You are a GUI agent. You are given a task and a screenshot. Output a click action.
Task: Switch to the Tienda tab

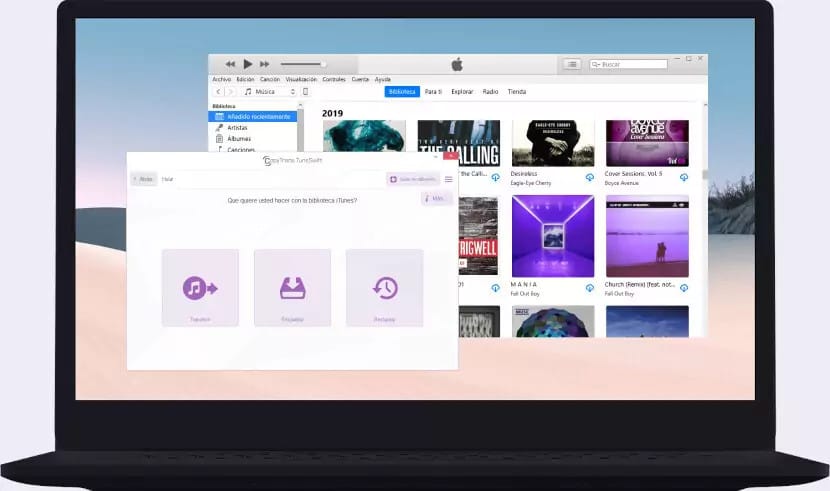tap(517, 92)
